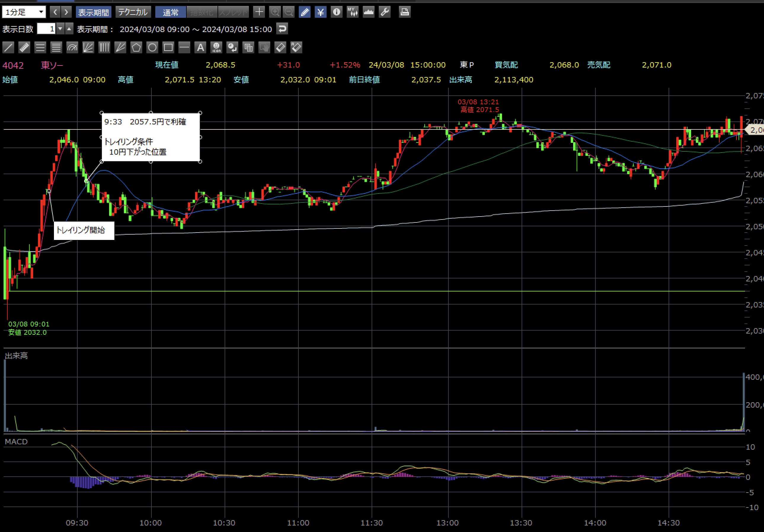Select the ruler measurement tool
The width and height of the screenshot is (764, 532).
coord(24,48)
